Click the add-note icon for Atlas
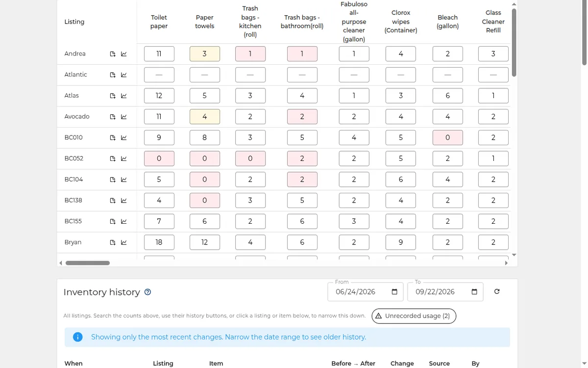Image resolution: width=588 pixels, height=368 pixels. [x=113, y=96]
